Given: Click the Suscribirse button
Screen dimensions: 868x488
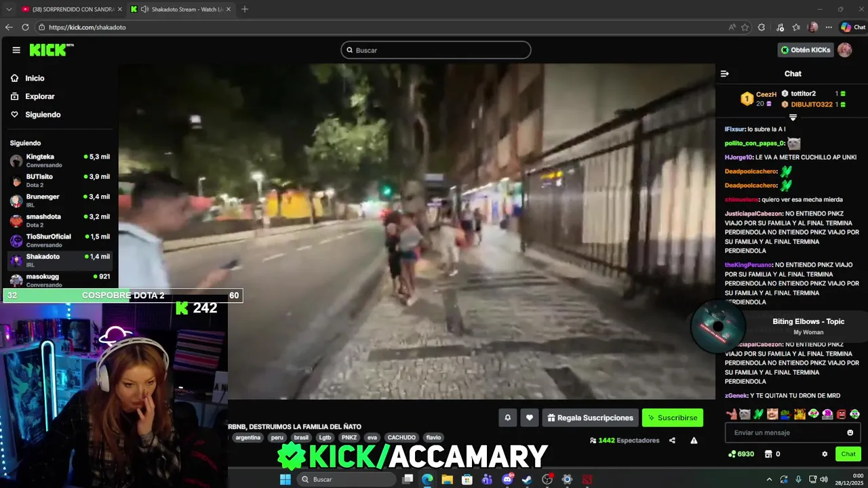Looking at the screenshot, I should 672,418.
